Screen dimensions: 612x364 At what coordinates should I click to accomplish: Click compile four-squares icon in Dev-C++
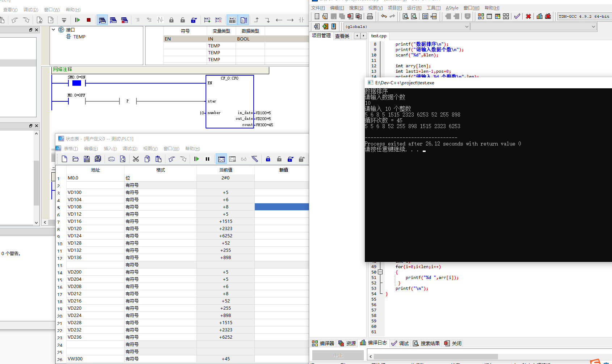[x=481, y=16]
